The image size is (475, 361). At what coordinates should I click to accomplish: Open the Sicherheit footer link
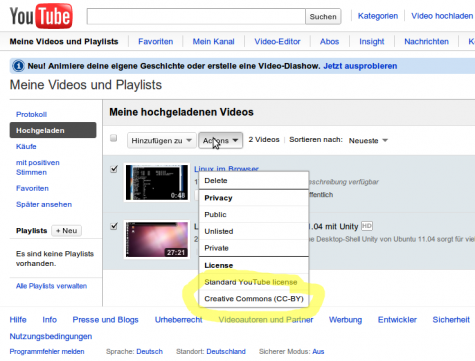tap(451, 320)
